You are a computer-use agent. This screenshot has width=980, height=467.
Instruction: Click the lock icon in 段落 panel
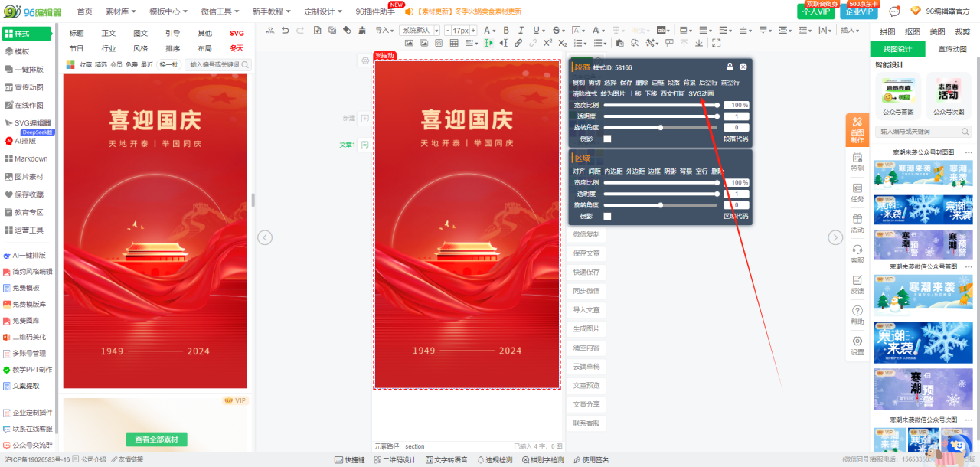[730, 67]
